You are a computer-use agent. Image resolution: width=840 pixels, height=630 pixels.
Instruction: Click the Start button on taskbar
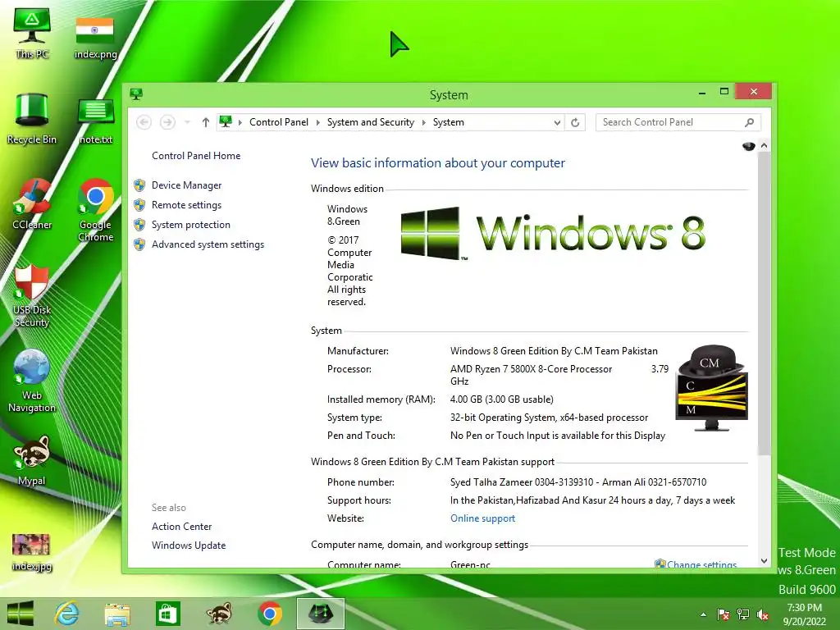pyautogui.click(x=21, y=614)
